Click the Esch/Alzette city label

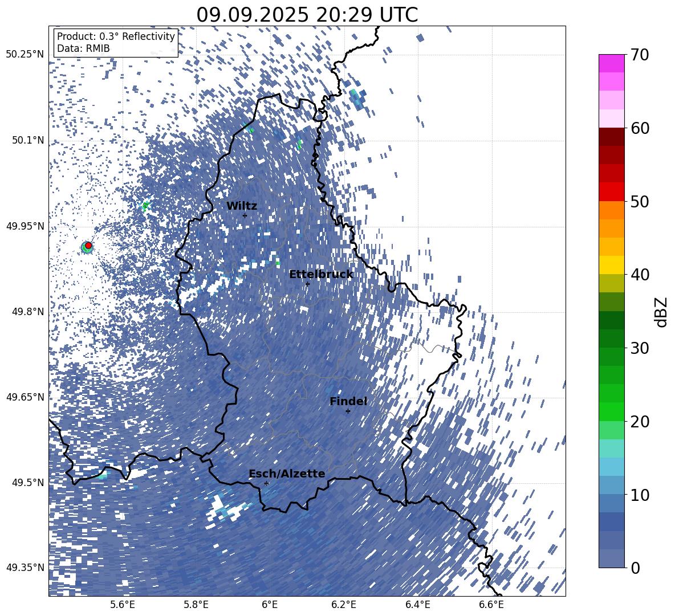(287, 474)
